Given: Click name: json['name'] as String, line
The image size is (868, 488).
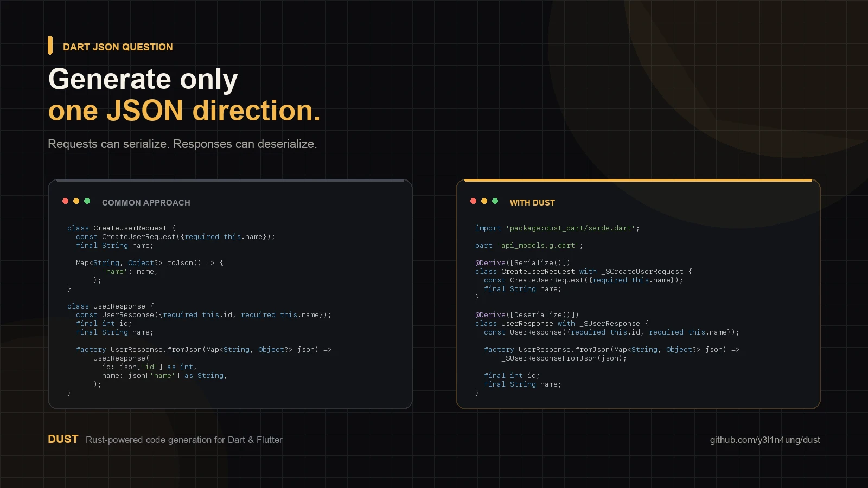Looking at the screenshot, I should click(165, 376).
